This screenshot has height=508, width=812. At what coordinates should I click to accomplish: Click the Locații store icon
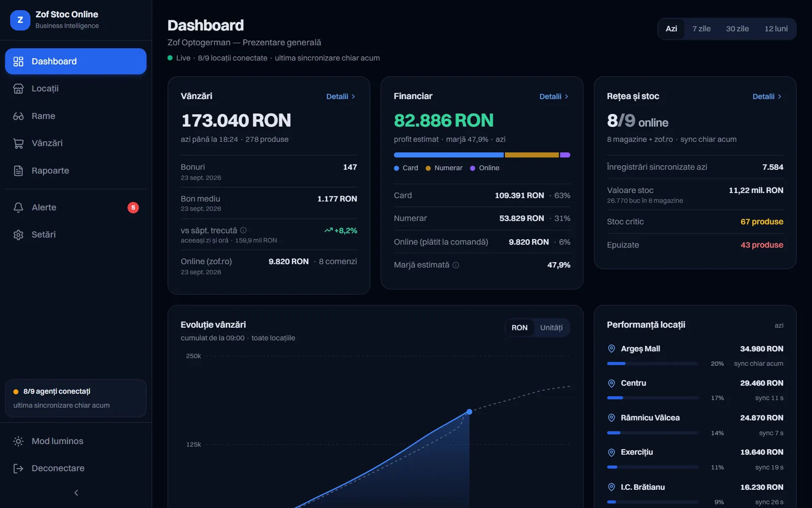click(x=18, y=88)
